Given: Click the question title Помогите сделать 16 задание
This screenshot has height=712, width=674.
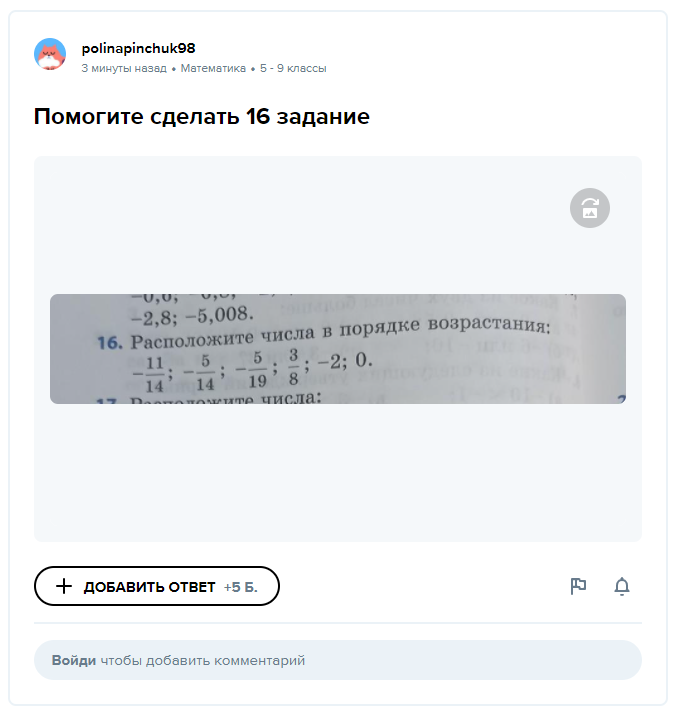Looking at the screenshot, I should pyautogui.click(x=202, y=117).
